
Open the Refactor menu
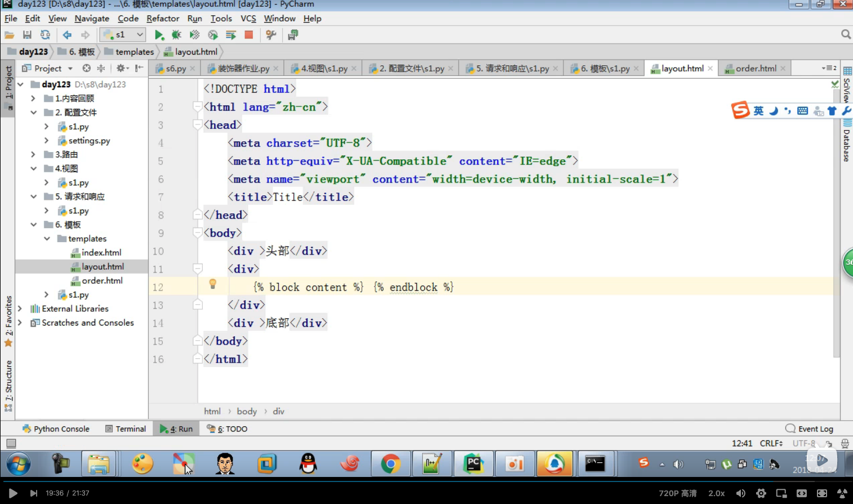[163, 19]
